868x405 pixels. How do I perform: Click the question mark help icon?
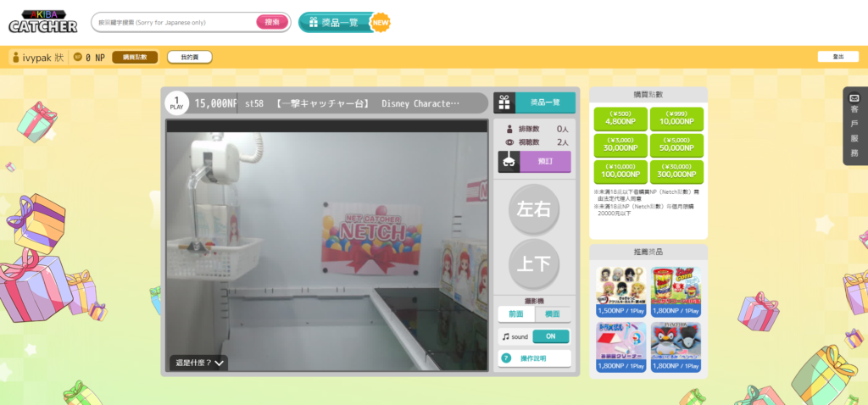[506, 358]
